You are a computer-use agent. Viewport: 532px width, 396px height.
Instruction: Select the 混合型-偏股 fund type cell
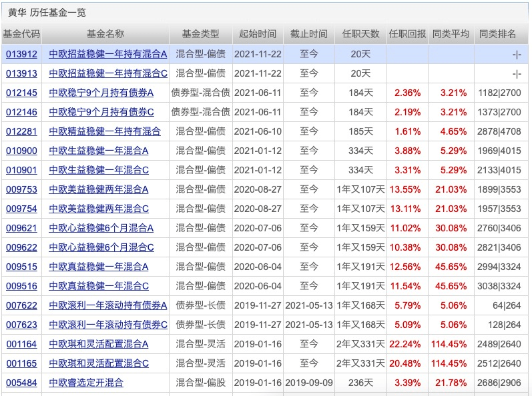point(200,383)
